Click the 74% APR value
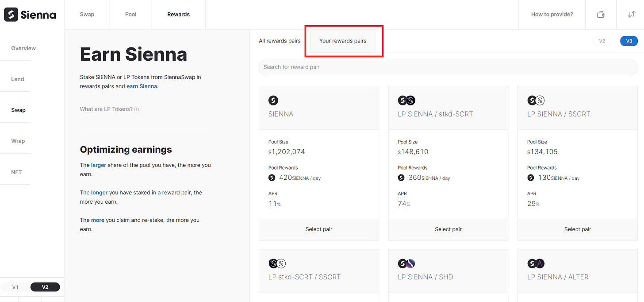Screen dimensions: 644x302 (404, 204)
